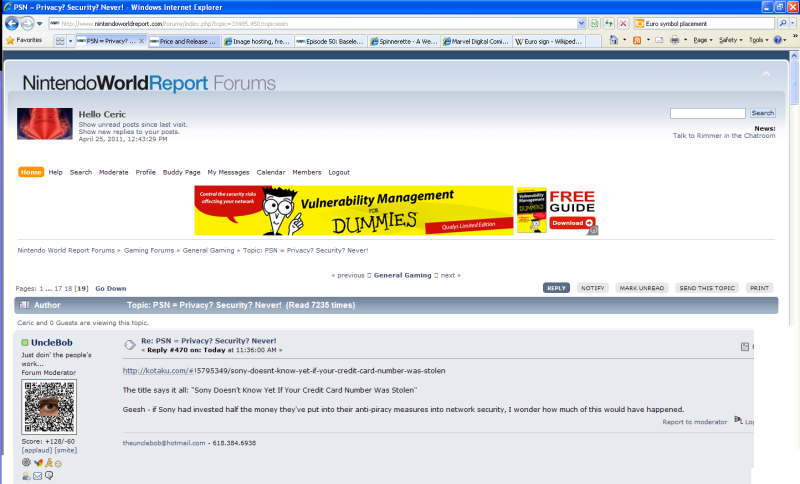Switch to Spinnerette tab
This screenshot has width=800, height=484.
tap(404, 41)
